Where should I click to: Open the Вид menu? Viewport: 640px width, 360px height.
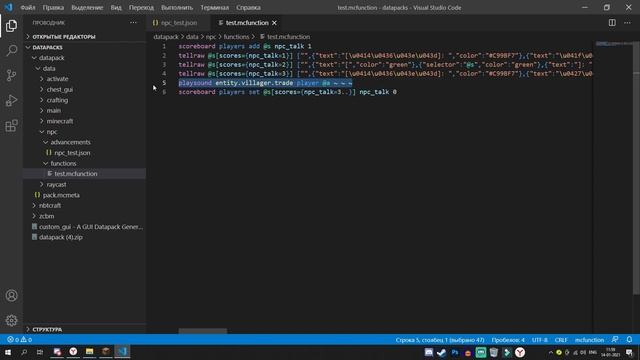click(x=116, y=8)
